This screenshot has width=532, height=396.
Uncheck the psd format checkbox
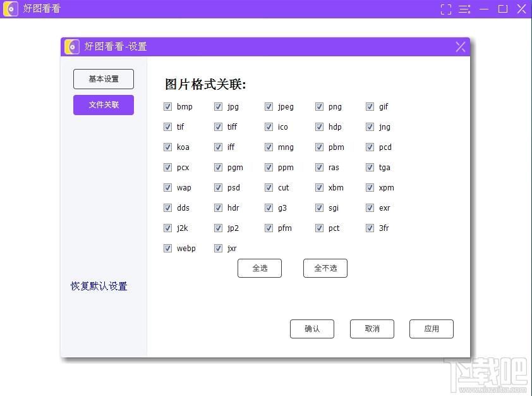pos(218,188)
